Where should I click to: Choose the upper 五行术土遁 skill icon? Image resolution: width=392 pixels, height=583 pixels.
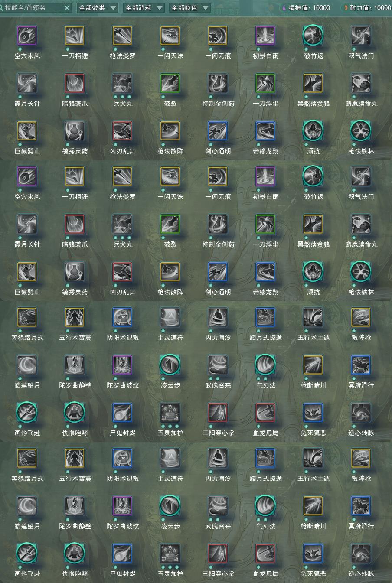point(313,317)
